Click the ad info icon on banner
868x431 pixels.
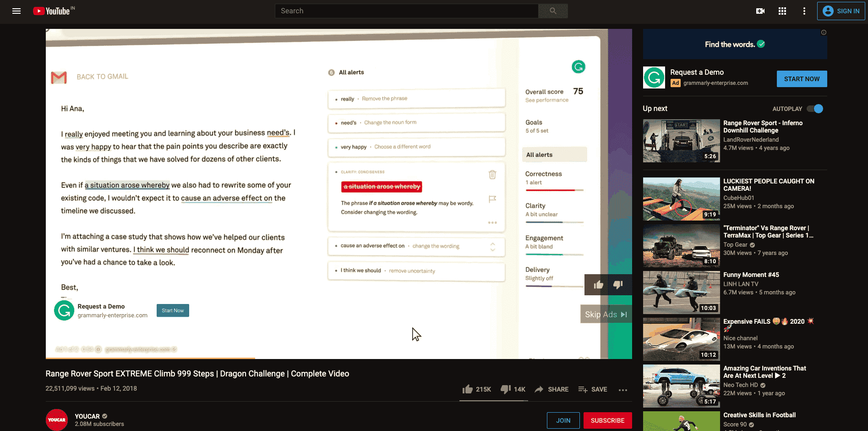[824, 33]
